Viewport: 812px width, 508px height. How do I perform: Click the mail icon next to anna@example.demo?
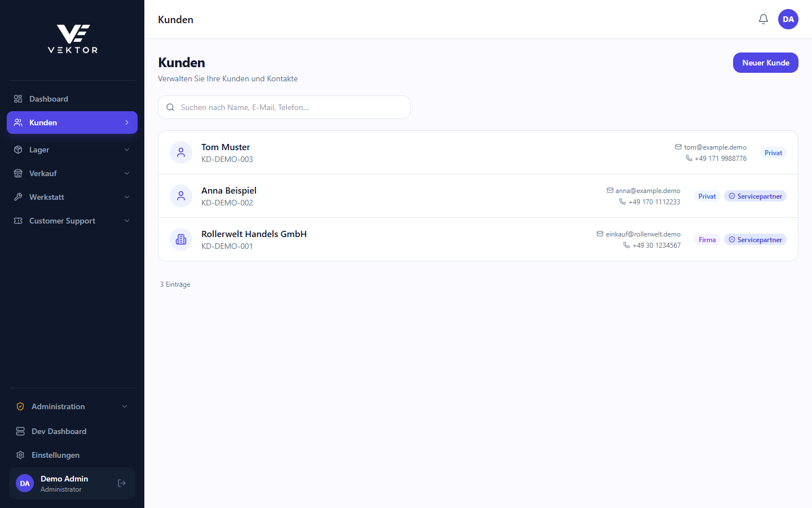(x=610, y=190)
